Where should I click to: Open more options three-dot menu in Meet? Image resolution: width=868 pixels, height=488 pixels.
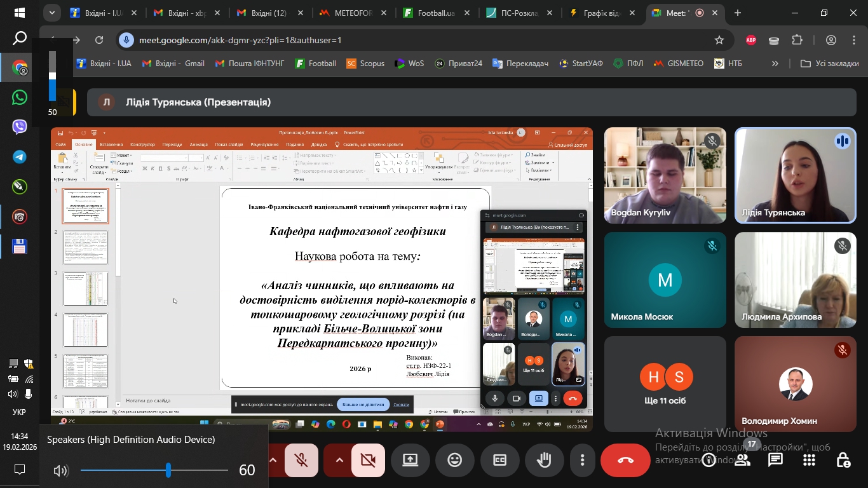(x=582, y=460)
